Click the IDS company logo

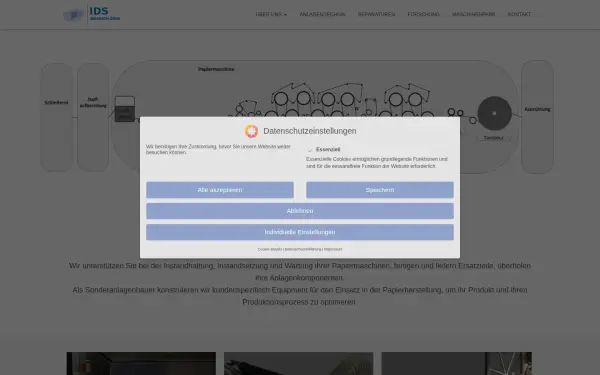pos(91,14)
